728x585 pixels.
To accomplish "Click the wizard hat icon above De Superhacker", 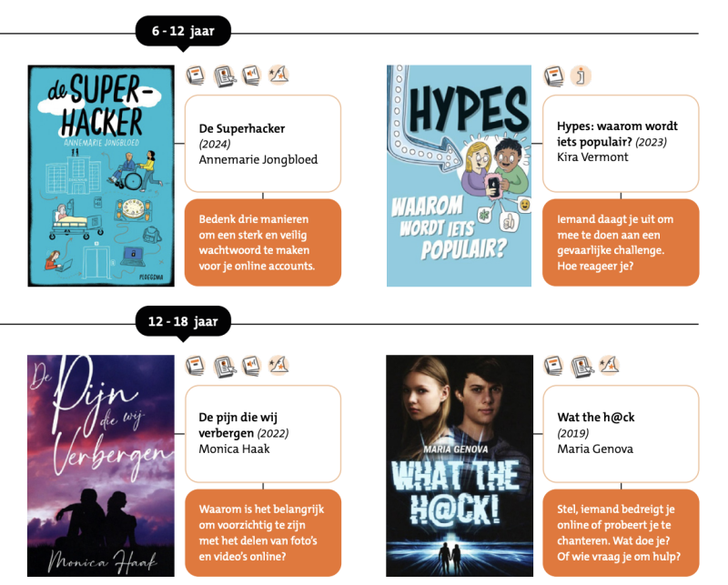I will [x=279, y=75].
